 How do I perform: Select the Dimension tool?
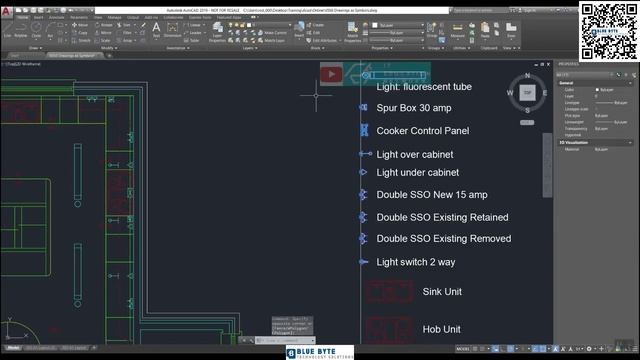[x=173, y=30]
